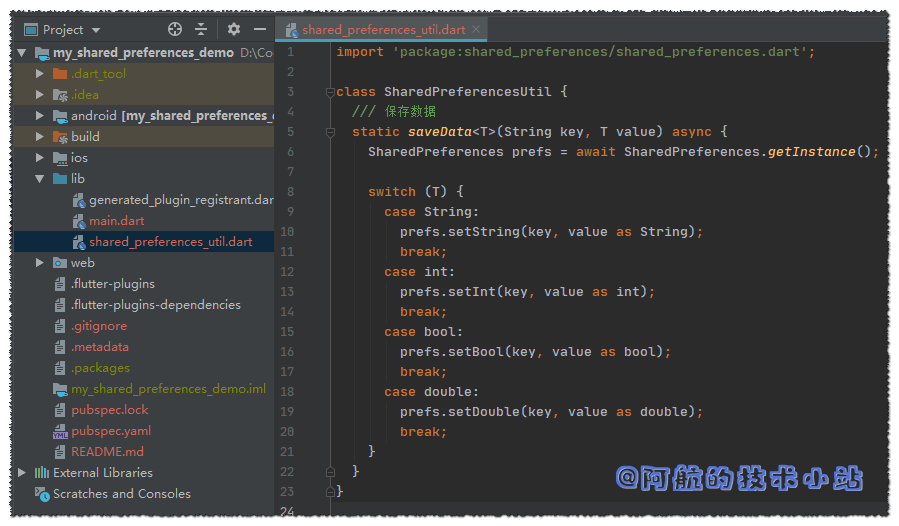Click the .flutter-plugins file icon
This screenshot has width=899, height=526.
click(60, 284)
